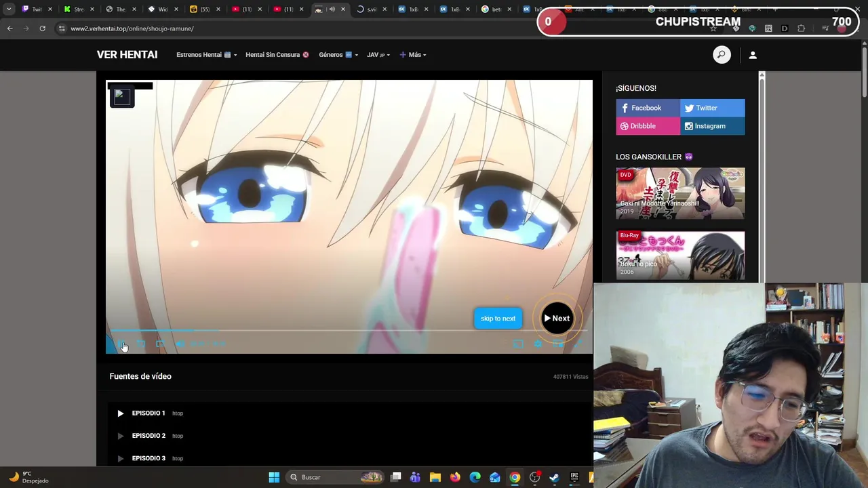Screen dimensions: 868x488
Task: Open the Twitter follow button
Action: pos(712,108)
